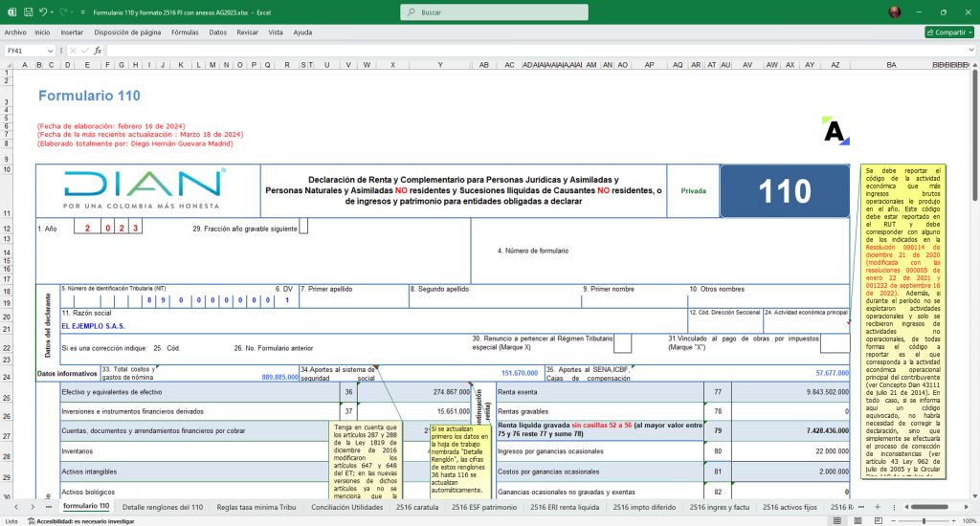Click the zoom out minus icon
This screenshot has width=980, height=526.
click(x=893, y=521)
